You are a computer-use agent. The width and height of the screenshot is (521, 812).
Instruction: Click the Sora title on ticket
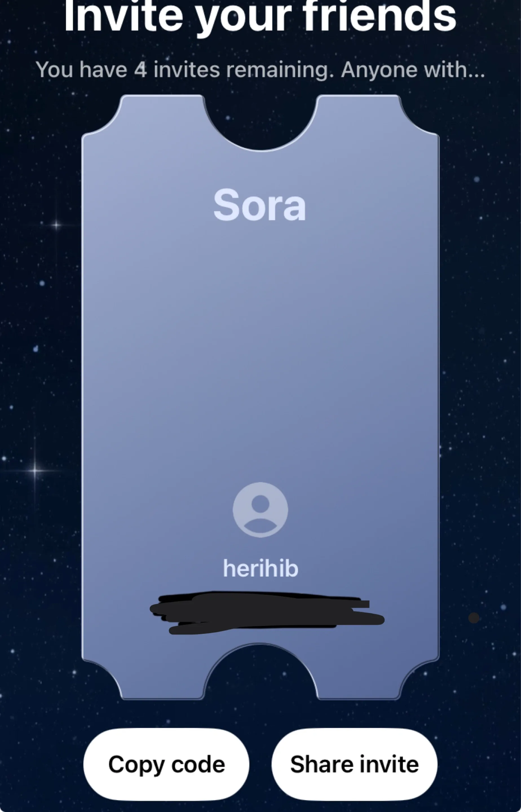259,205
